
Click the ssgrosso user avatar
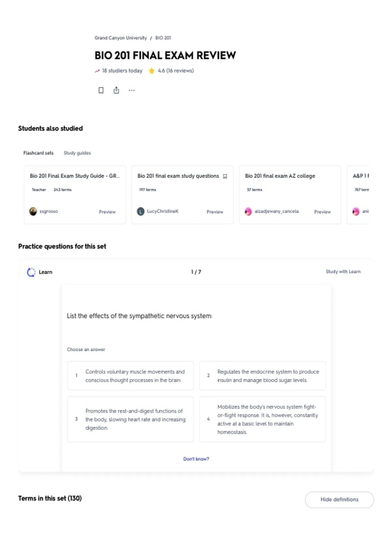(33, 211)
